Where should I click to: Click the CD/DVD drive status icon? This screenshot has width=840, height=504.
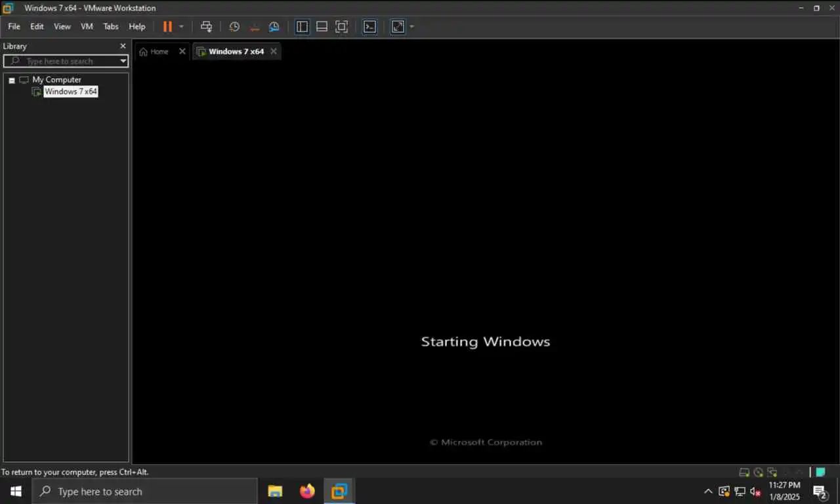[758, 472]
